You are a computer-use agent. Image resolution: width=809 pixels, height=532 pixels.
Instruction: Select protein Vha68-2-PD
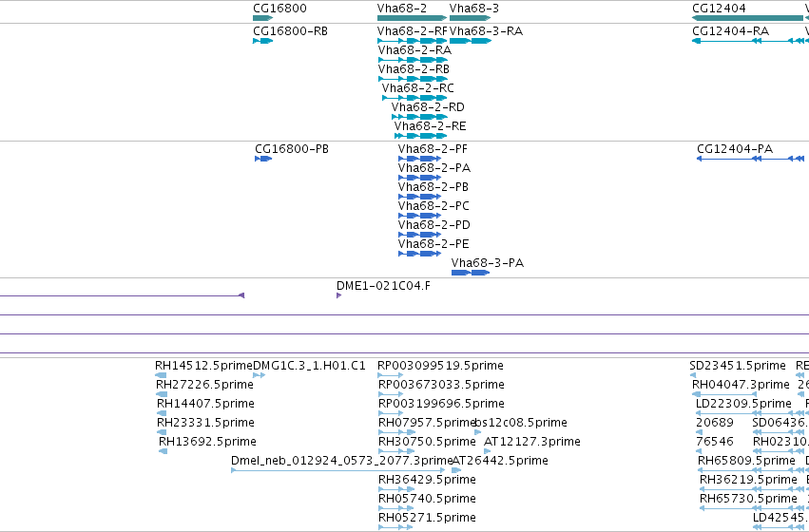(x=434, y=225)
